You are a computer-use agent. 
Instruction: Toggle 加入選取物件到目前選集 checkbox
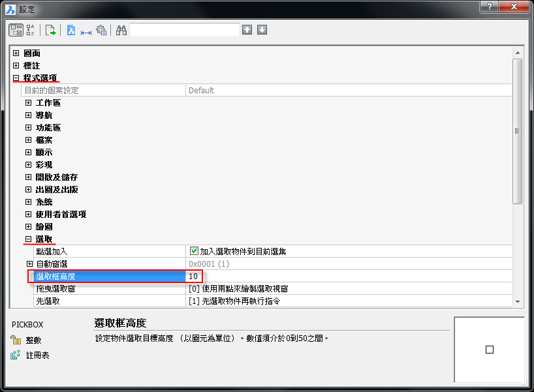(194, 251)
